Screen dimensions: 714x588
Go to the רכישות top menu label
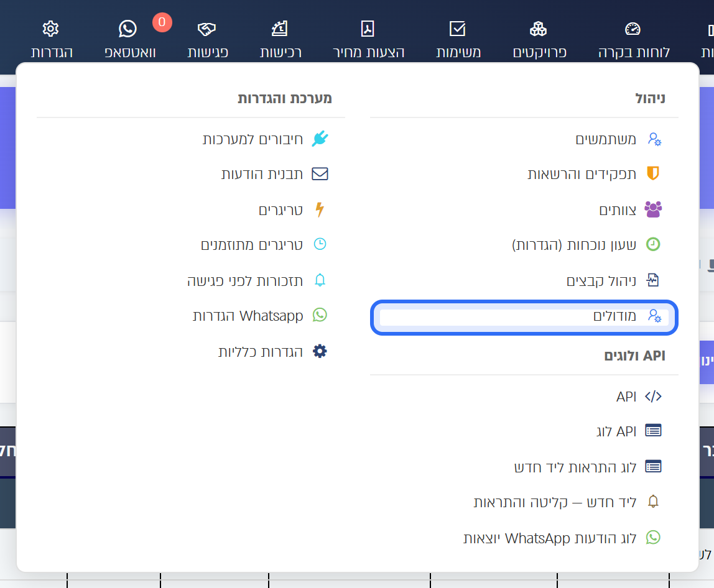(280, 52)
